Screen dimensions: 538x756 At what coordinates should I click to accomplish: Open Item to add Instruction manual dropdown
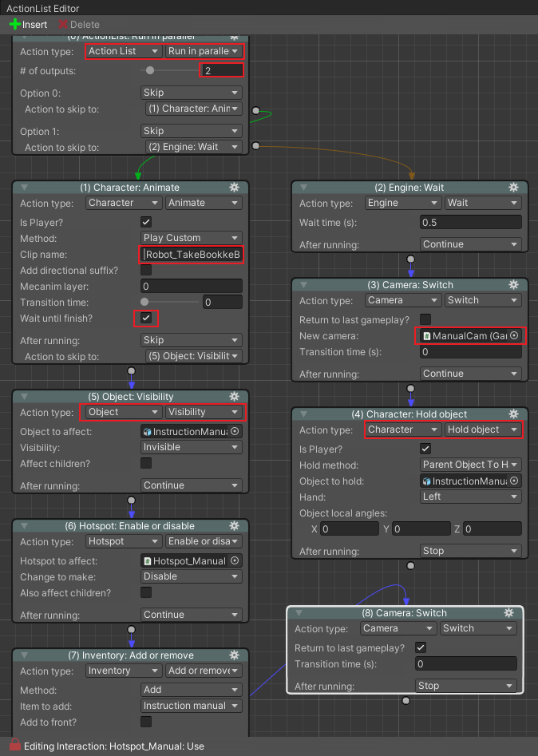click(x=192, y=706)
